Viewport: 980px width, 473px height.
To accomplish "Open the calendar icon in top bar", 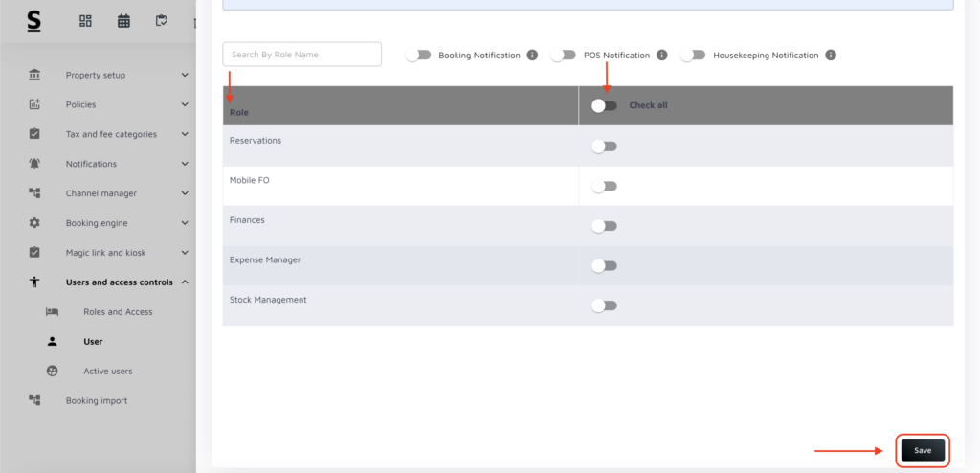I will click(x=123, y=21).
